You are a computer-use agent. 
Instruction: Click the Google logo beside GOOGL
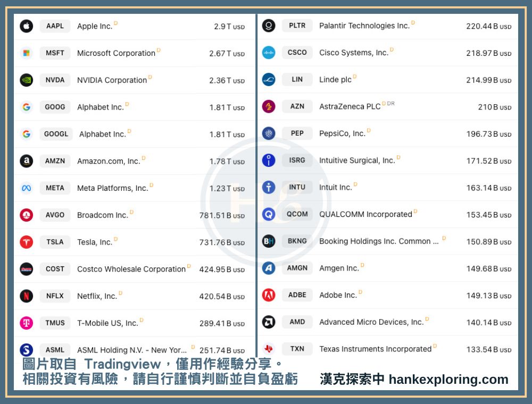pos(27,134)
